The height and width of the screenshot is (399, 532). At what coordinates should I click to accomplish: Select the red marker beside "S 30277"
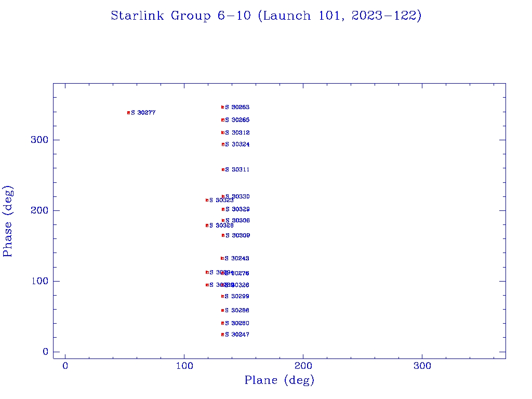click(129, 113)
